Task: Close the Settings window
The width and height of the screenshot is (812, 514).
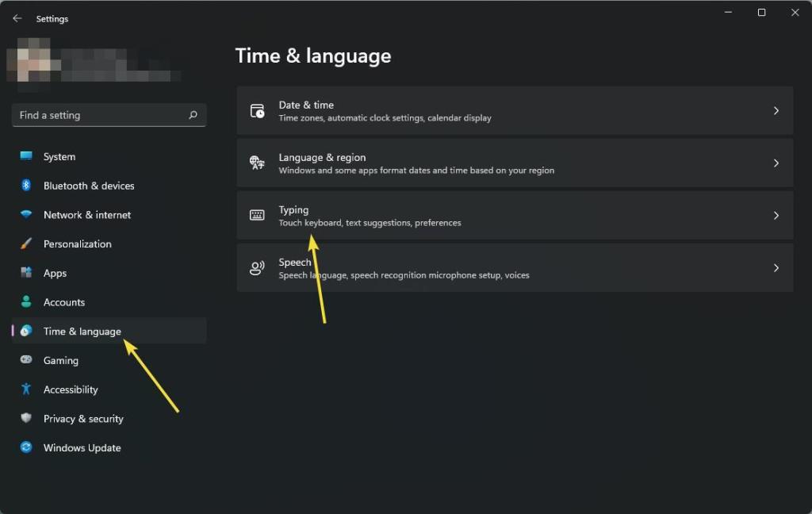Action: coord(795,12)
